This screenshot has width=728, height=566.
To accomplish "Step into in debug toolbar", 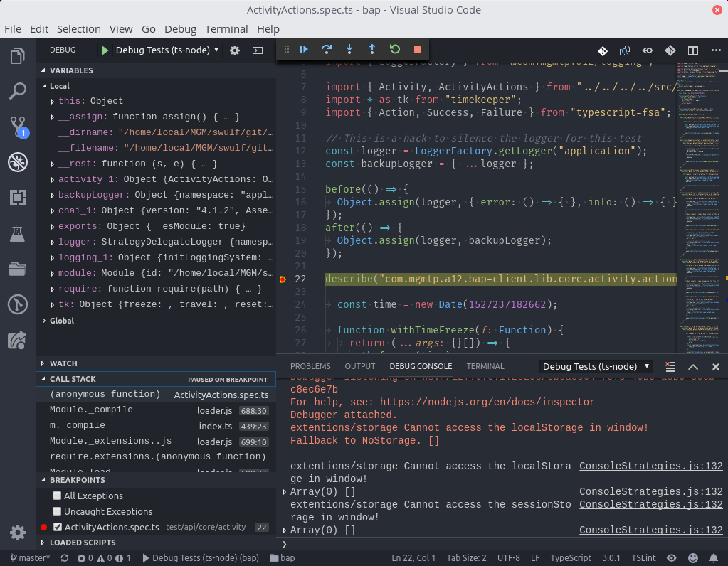I will [349, 49].
